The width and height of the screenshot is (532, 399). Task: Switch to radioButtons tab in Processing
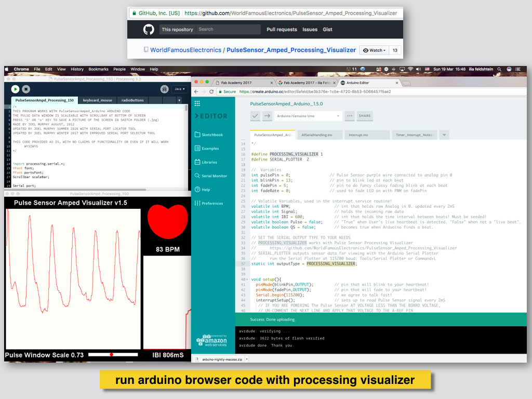(132, 100)
